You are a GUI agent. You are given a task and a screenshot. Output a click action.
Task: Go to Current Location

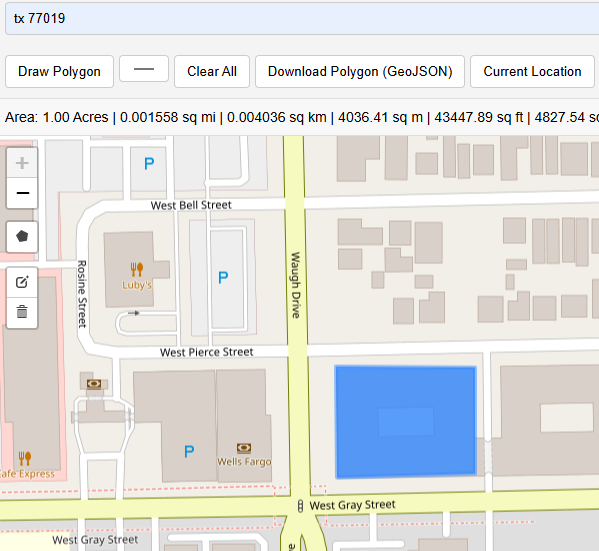(x=532, y=71)
